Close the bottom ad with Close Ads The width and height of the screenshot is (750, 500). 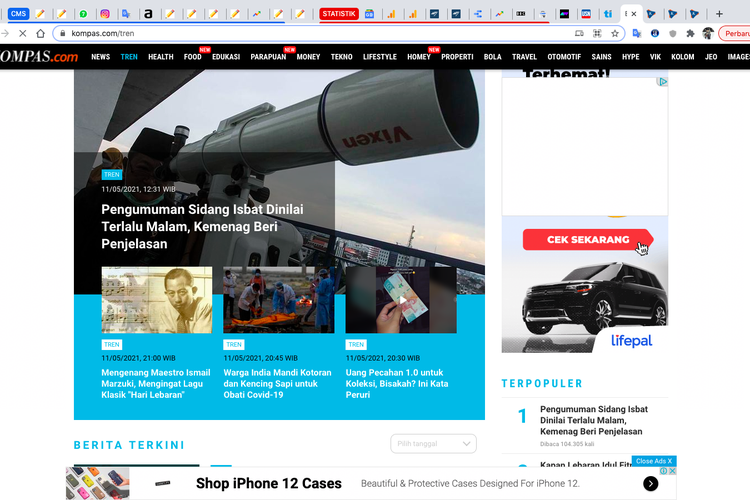click(654, 461)
